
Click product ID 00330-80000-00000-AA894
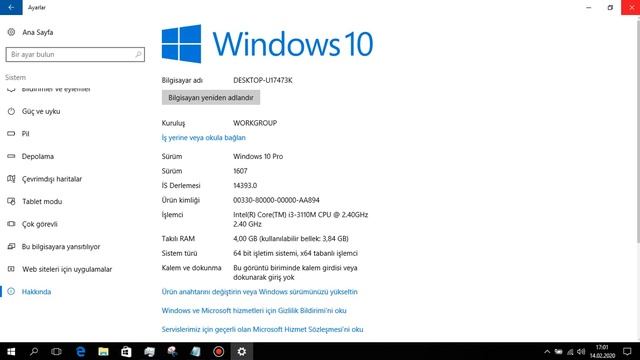276,200
